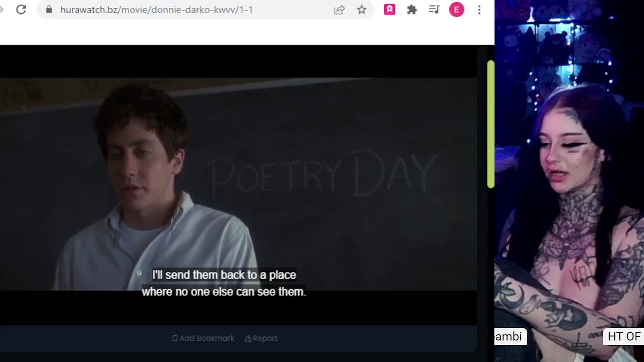Click the Report link below the video
The image size is (644, 362).
(x=261, y=338)
